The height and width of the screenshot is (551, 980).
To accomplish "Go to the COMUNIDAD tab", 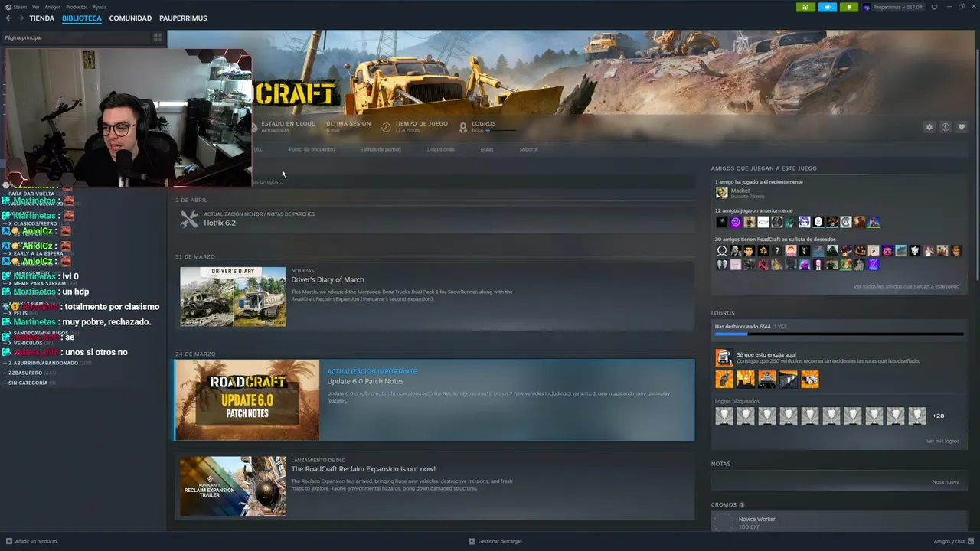I will click(x=130, y=18).
